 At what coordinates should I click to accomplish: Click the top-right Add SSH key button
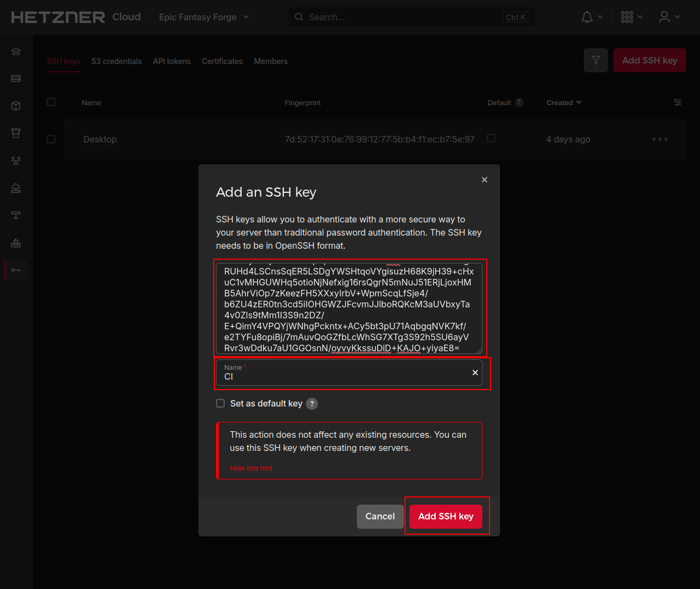[x=650, y=60]
